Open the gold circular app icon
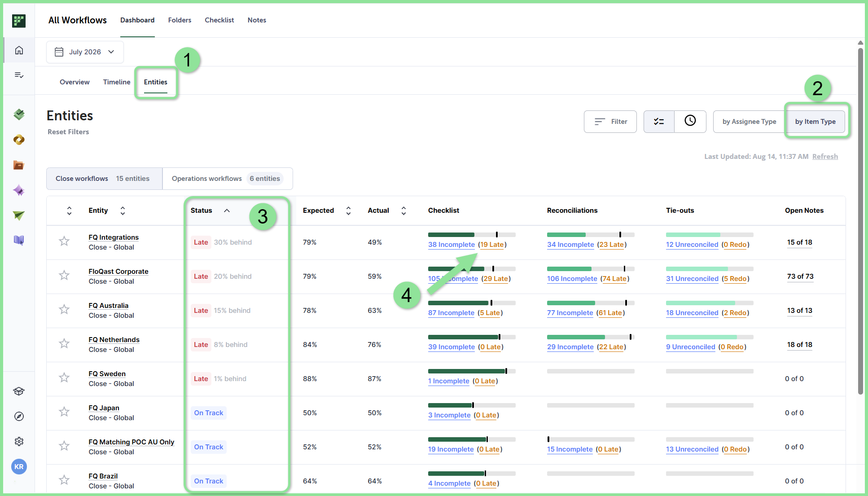Screen dimensions: 868x496 19,140
